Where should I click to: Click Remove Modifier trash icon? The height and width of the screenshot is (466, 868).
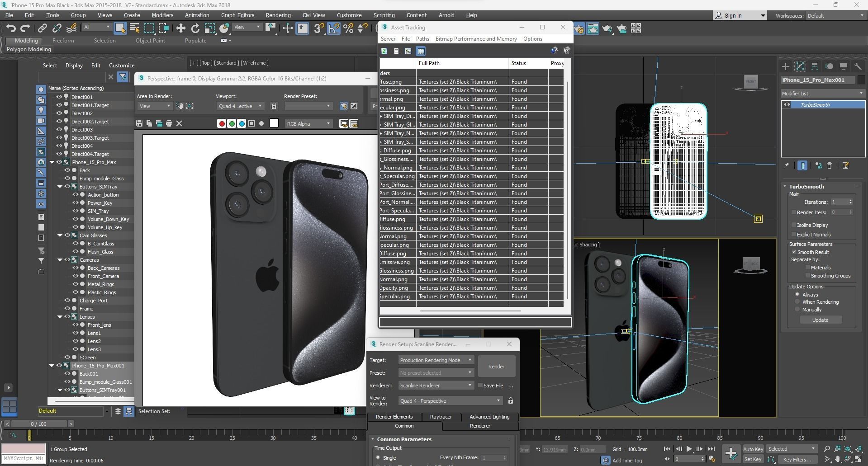coord(830,166)
